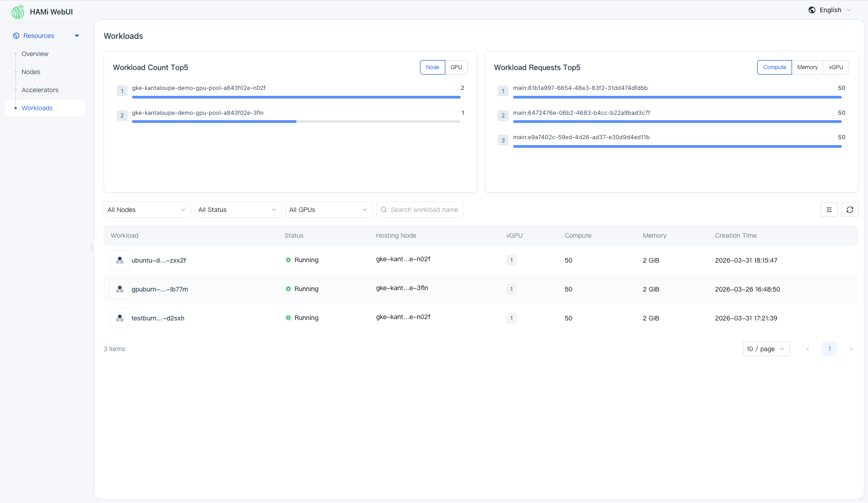Switch to the Accelerators section
The image size is (868, 503).
[x=40, y=89]
